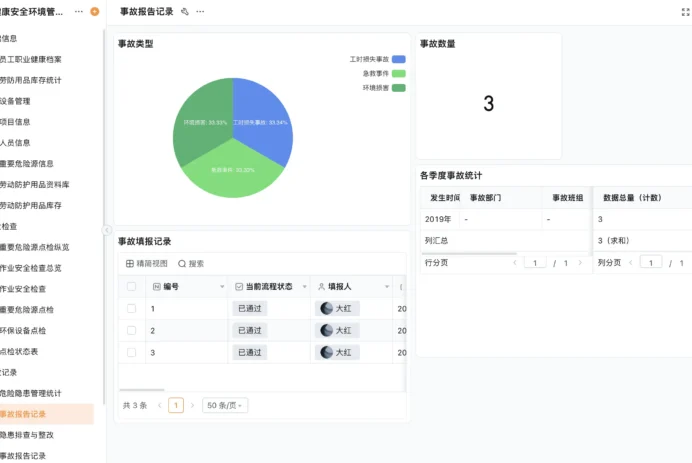
Task: Click 大红 avatar in row 1
Action: [x=327, y=309]
